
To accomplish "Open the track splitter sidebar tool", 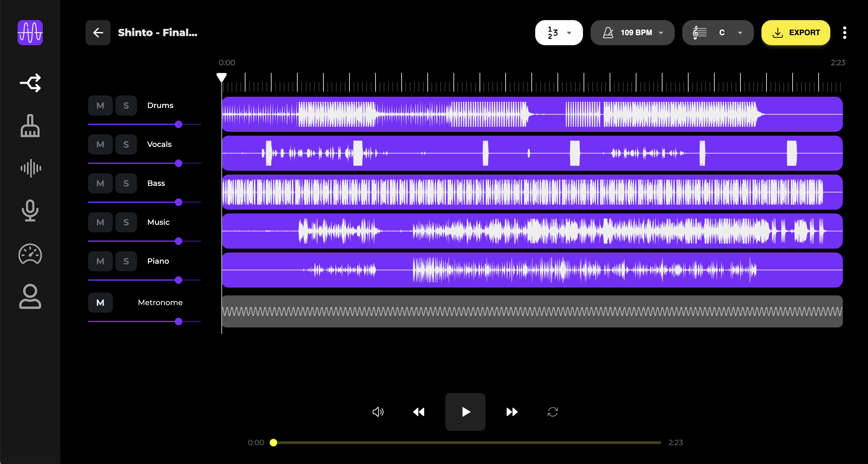I will click(30, 83).
